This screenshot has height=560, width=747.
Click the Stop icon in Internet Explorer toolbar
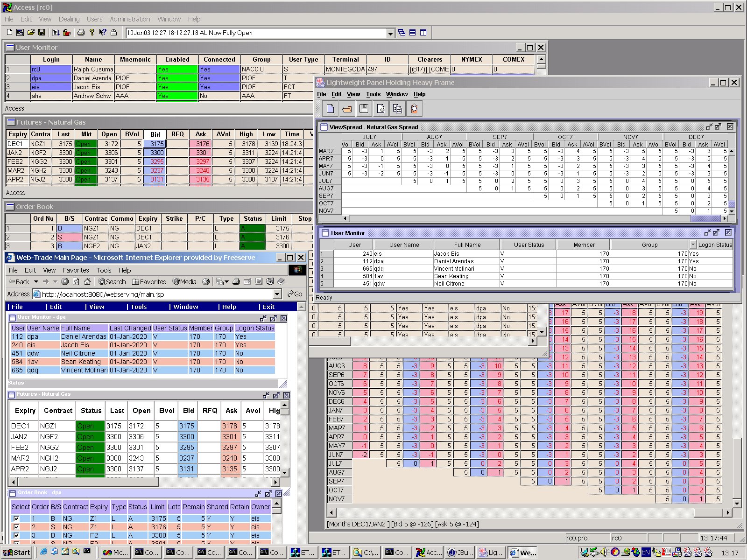pos(65,281)
